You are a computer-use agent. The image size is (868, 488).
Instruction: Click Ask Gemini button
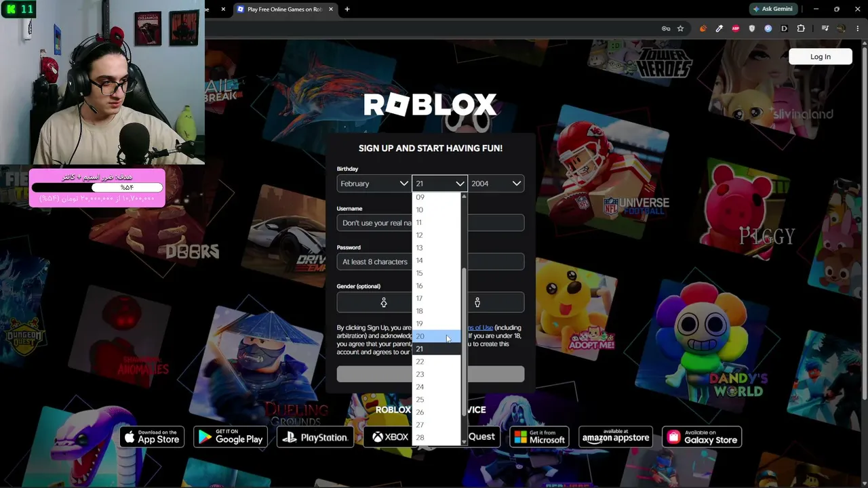pos(772,9)
